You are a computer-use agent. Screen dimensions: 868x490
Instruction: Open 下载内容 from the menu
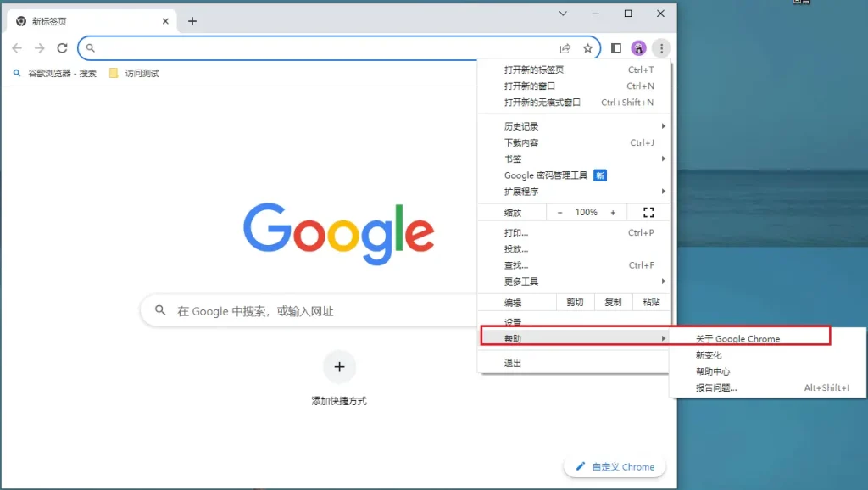[575, 143]
